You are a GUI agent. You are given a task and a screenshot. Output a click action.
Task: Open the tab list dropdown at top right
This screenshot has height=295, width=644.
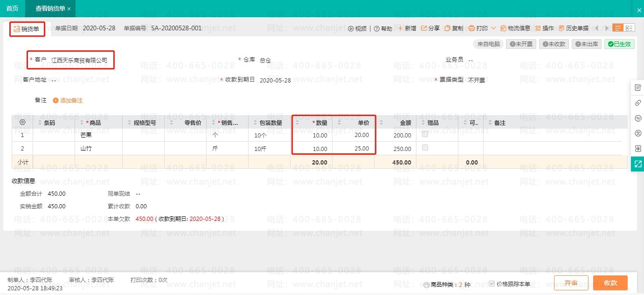639,10
